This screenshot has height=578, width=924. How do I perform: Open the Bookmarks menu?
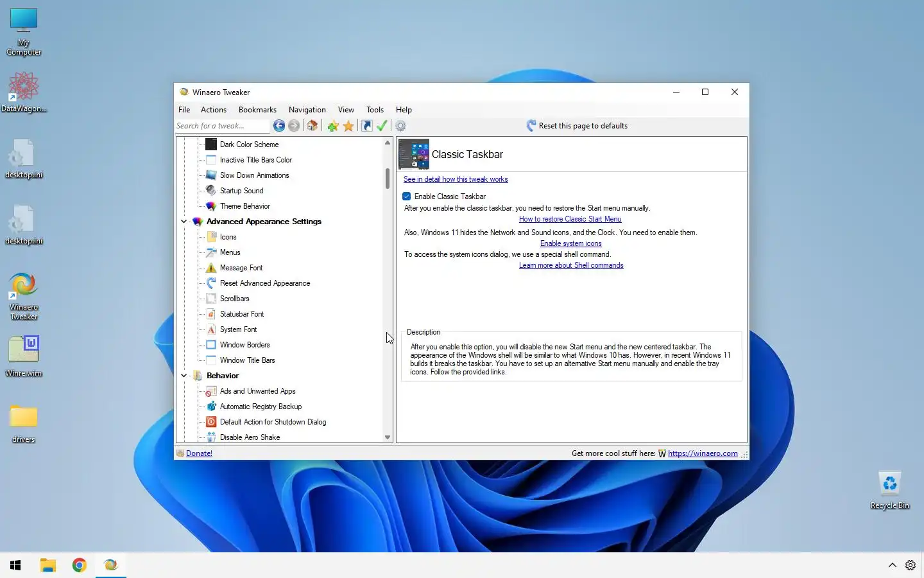(257, 110)
